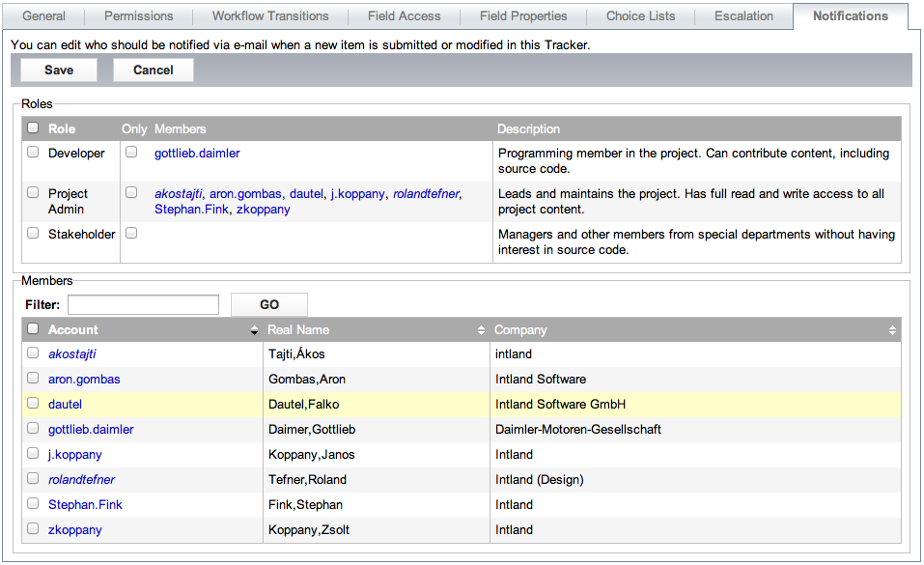Image resolution: width=924 pixels, height=565 pixels.
Task: Open the gottlieb.daimler member link
Action: (91, 429)
